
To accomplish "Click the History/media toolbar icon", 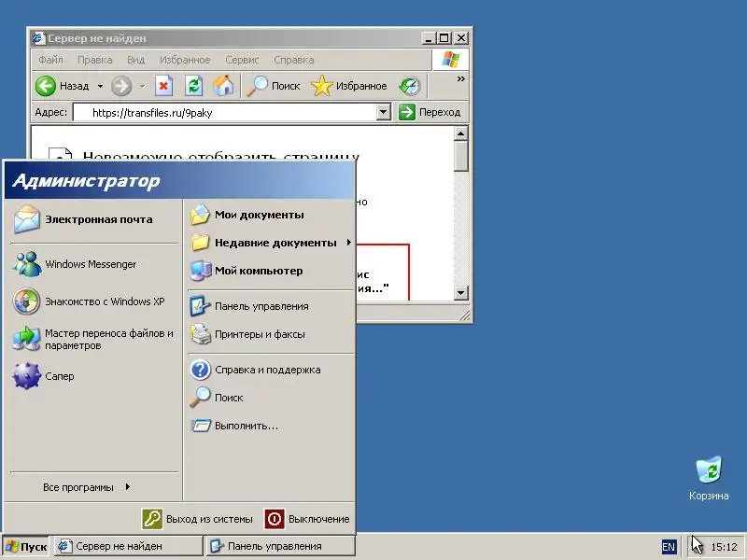I will (x=410, y=86).
